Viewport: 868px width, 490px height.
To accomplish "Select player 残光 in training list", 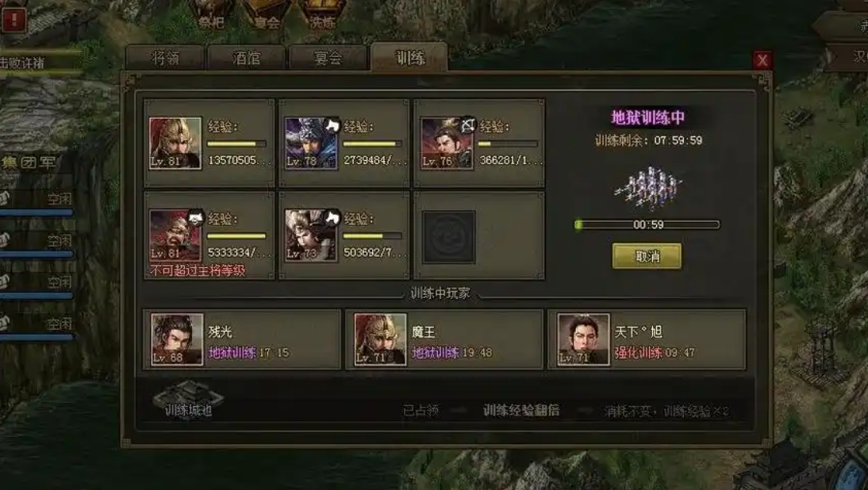I will 242,339.
